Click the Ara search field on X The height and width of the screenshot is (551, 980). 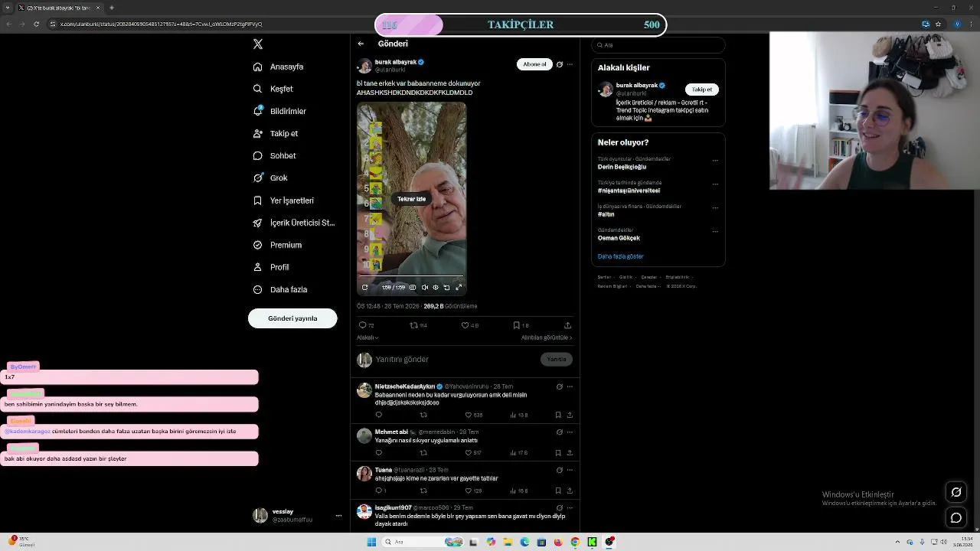658,45
